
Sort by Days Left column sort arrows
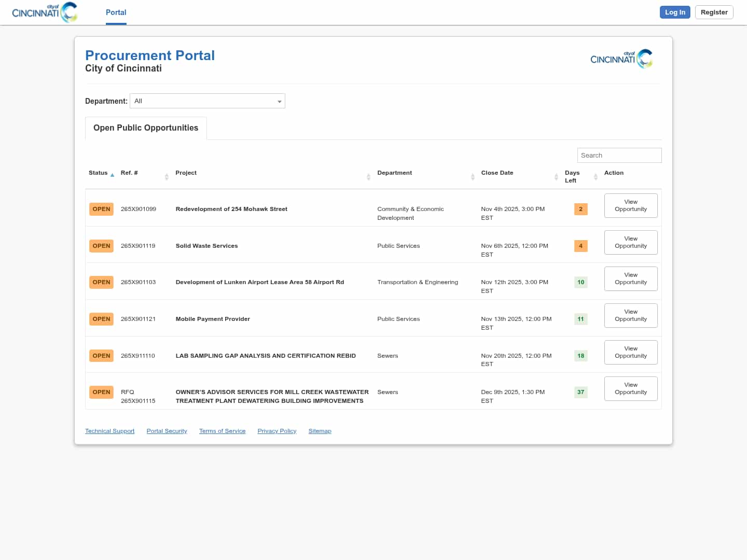(596, 177)
